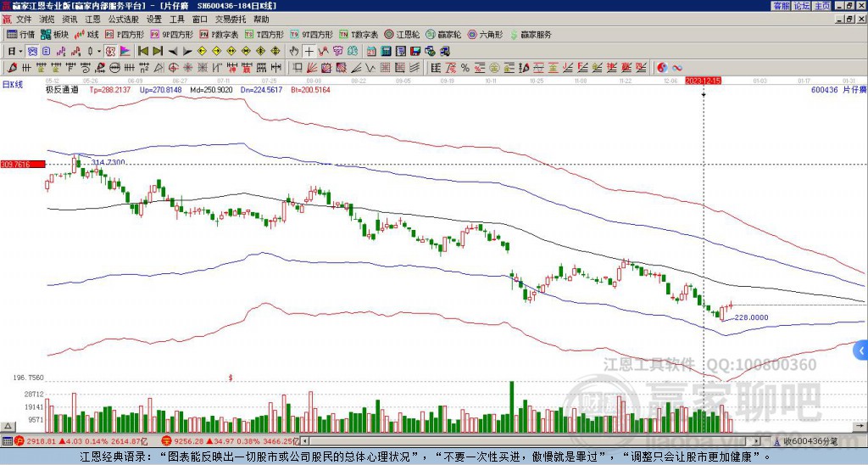868x465 pixels.
Task: Click the 客服 customer service button
Action: pyautogui.click(x=781, y=6)
